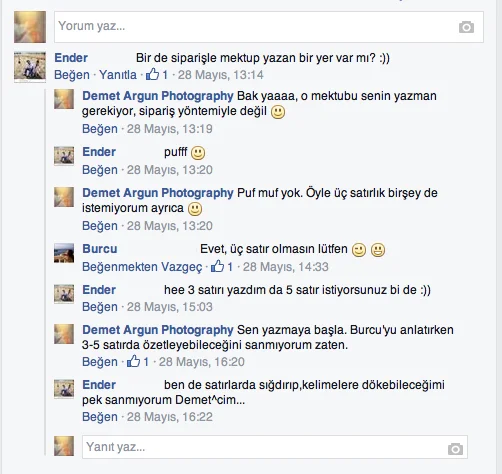Open Ender's name on the 15:03 reply

[99, 290]
